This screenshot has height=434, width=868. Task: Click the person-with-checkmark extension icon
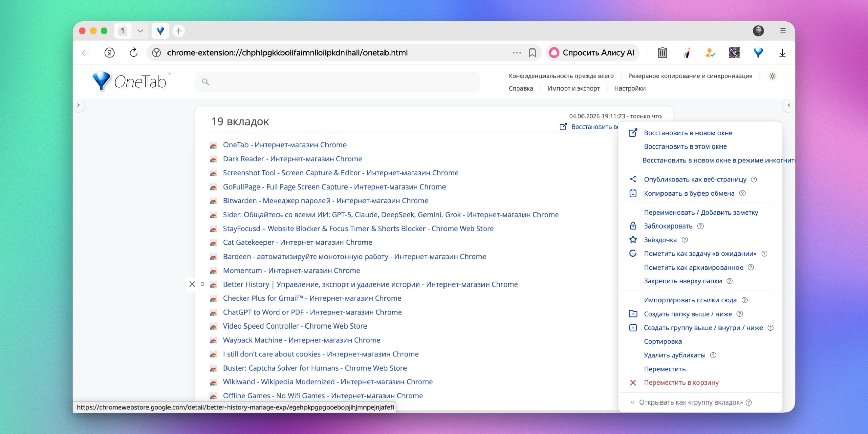tap(710, 53)
